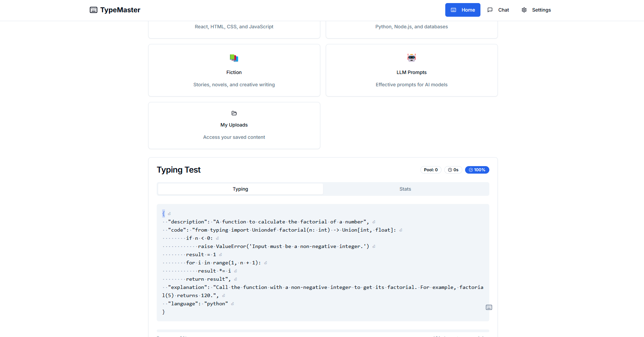The width and height of the screenshot is (644, 337).
Task: Click the Chat speech bubble icon
Action: click(490, 10)
